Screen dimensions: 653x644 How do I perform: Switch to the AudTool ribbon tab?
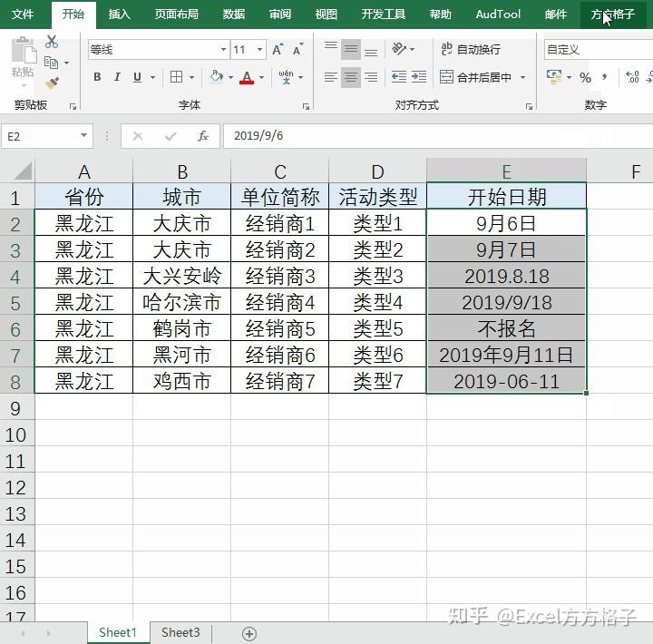(498, 15)
